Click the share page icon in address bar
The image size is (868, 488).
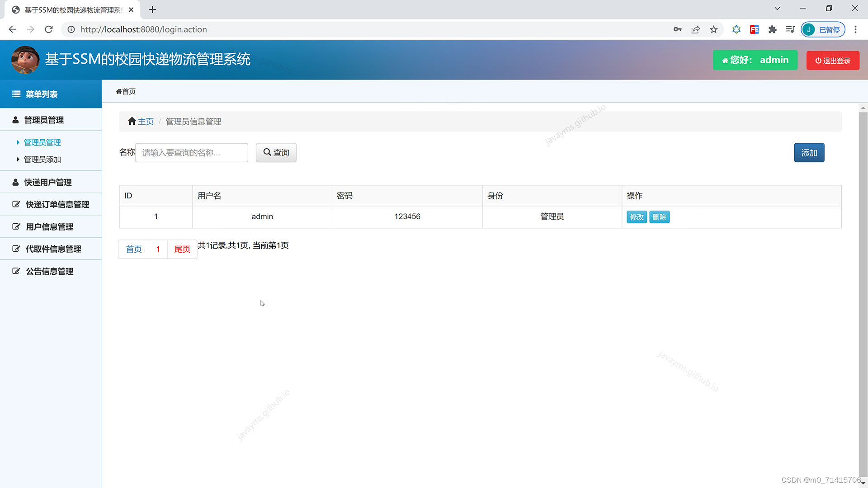tap(695, 29)
